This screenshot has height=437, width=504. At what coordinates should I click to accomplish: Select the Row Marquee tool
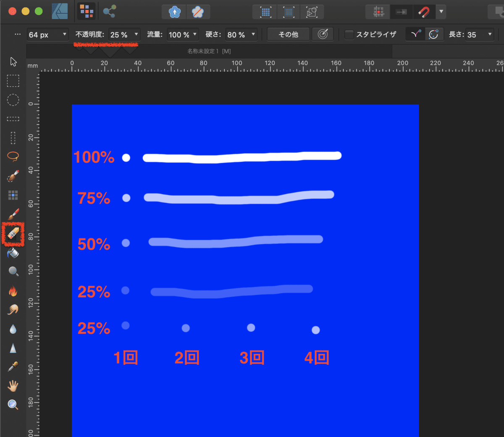(13, 119)
